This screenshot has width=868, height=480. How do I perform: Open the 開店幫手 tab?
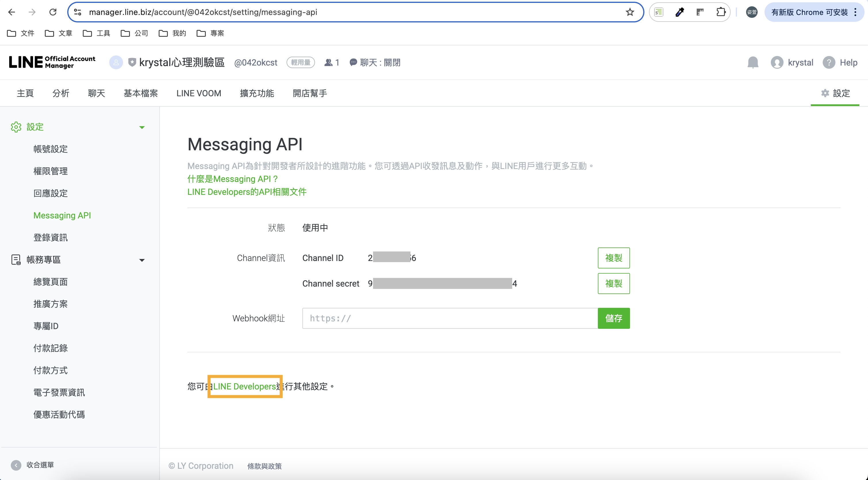coord(310,93)
